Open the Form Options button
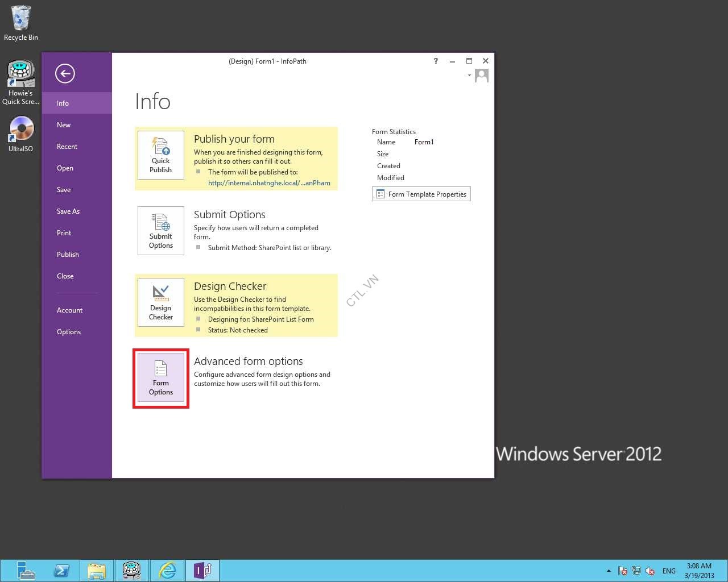Image resolution: width=728 pixels, height=582 pixels. (161, 378)
